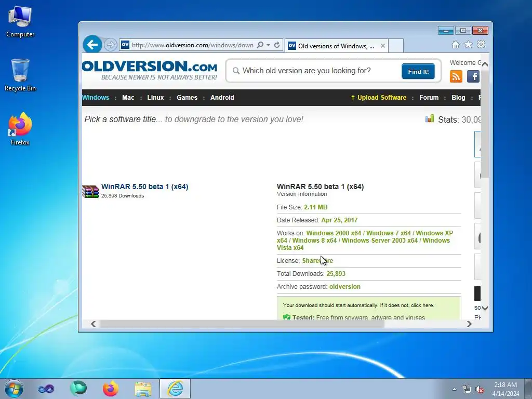Click the Shareware license link
This screenshot has height=399, width=532.
click(317, 261)
